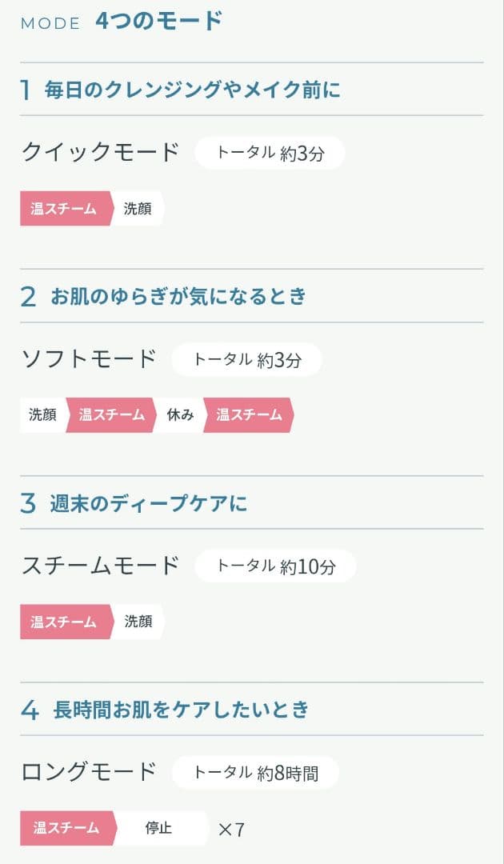Click 温スチーム tag under クイックモード
Screen dimensions: 504x864
pos(64,209)
